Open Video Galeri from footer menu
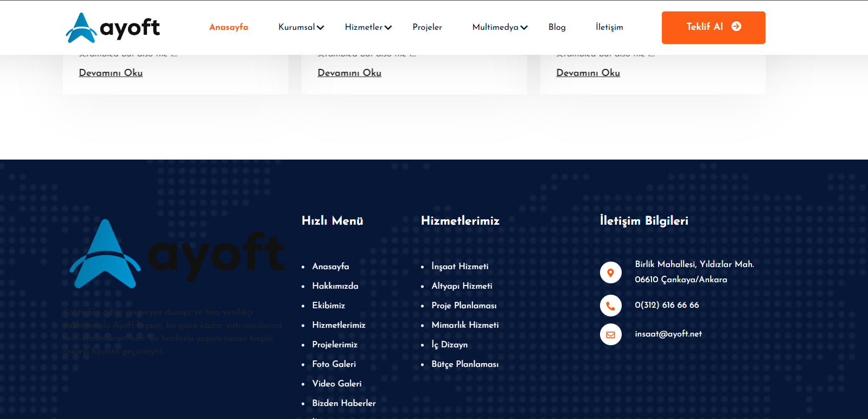Viewport: 868px width, 419px height. tap(337, 384)
